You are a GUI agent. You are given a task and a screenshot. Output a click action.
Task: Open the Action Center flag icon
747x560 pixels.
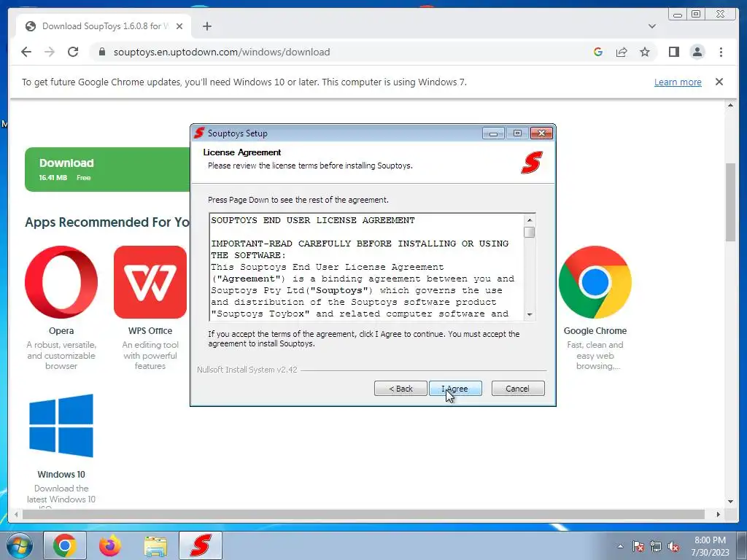638,546
